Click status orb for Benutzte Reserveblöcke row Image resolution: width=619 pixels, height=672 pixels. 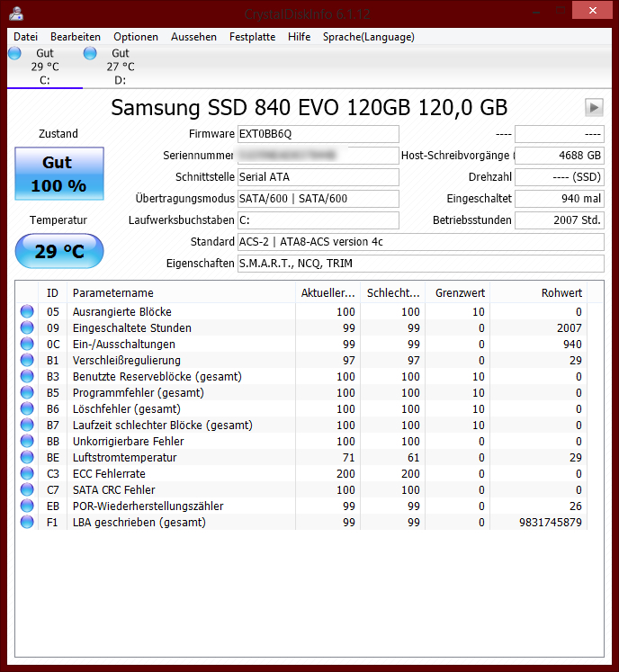pos(27,377)
